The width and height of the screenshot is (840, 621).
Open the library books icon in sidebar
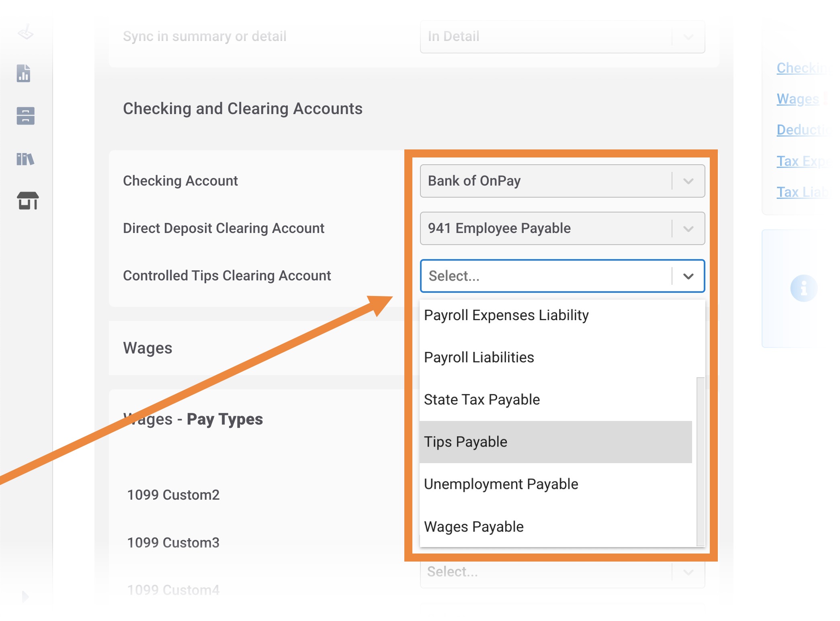coord(25,159)
